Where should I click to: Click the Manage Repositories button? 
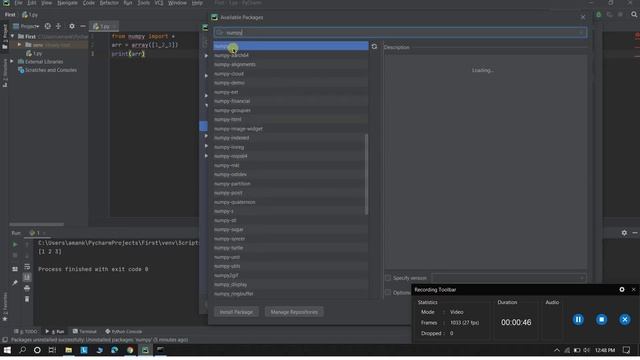coord(294,312)
